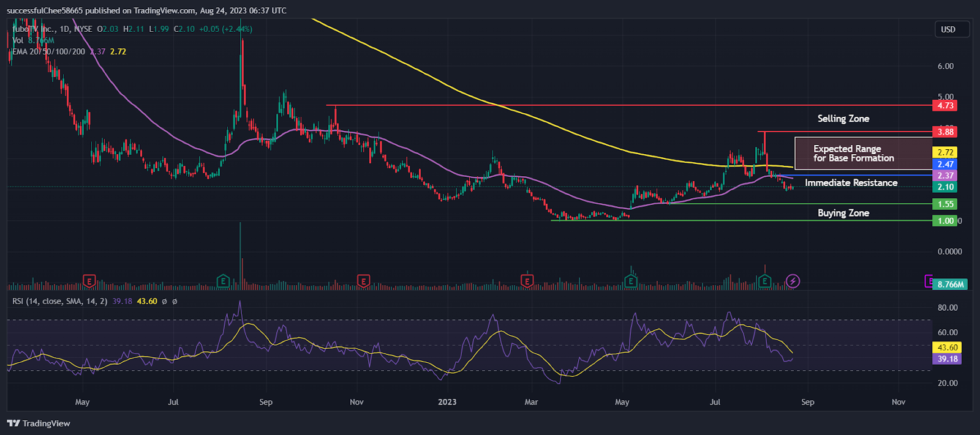Click the Mar label on the time axis

531,402
